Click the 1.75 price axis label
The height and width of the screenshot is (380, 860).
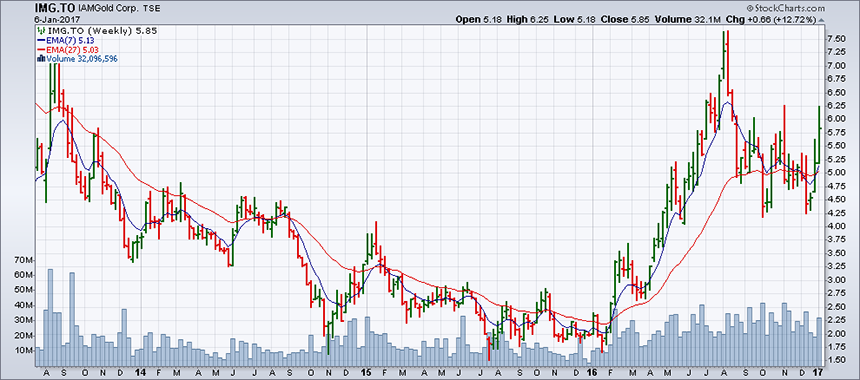point(837,348)
